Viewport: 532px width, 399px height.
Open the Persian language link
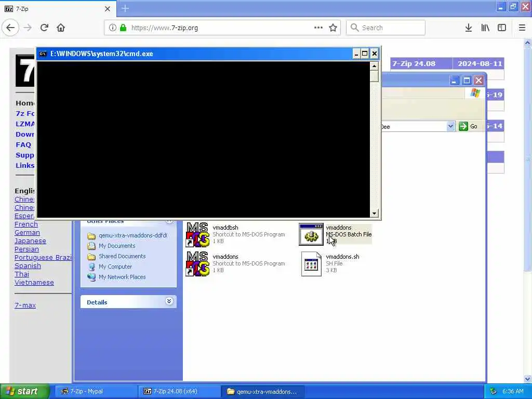[26, 249]
